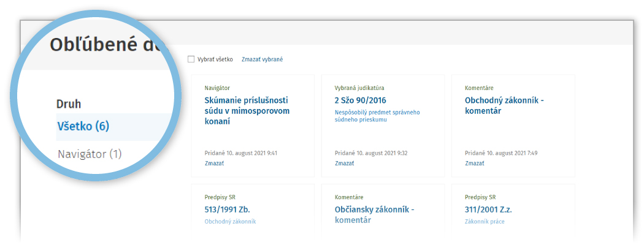Click 'Navigátor' label on the first card
Image resolution: width=644 pixels, height=245 pixels.
217,88
